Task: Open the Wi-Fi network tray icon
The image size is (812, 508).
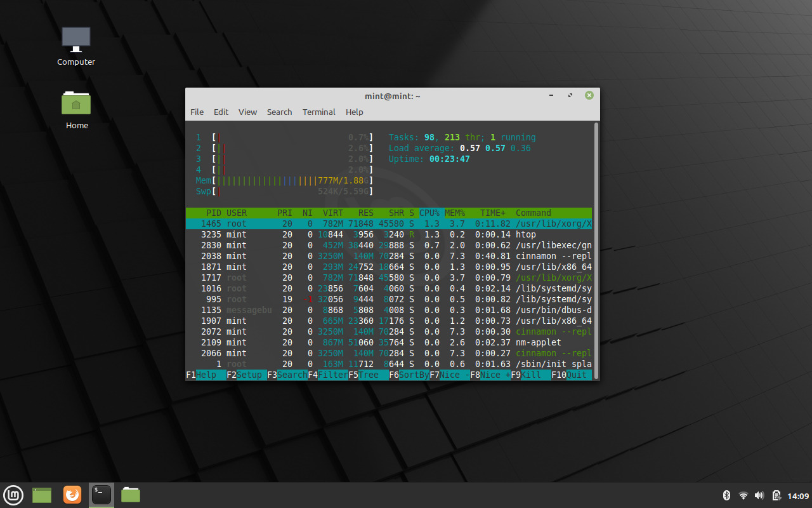Action: pyautogui.click(x=743, y=495)
